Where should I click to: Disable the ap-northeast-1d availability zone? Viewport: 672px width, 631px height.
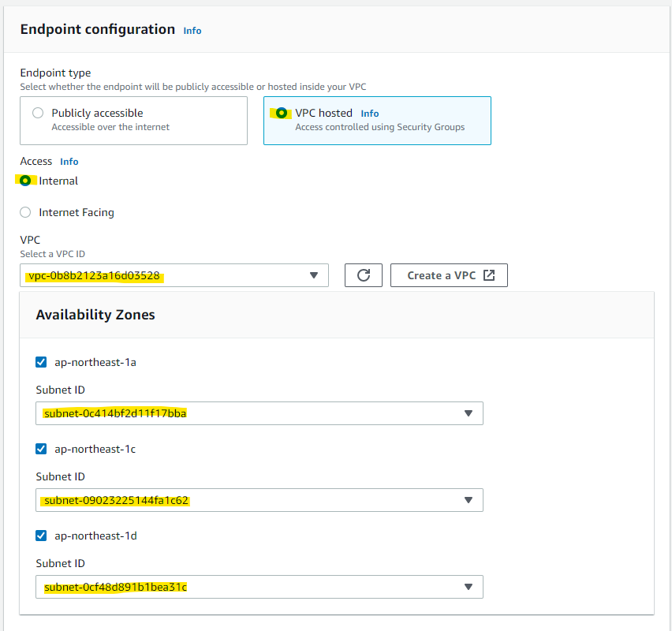[x=41, y=536]
